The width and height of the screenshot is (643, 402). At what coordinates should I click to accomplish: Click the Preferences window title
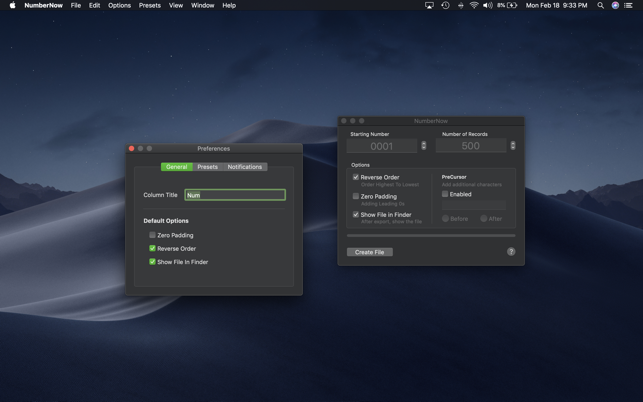(214, 148)
